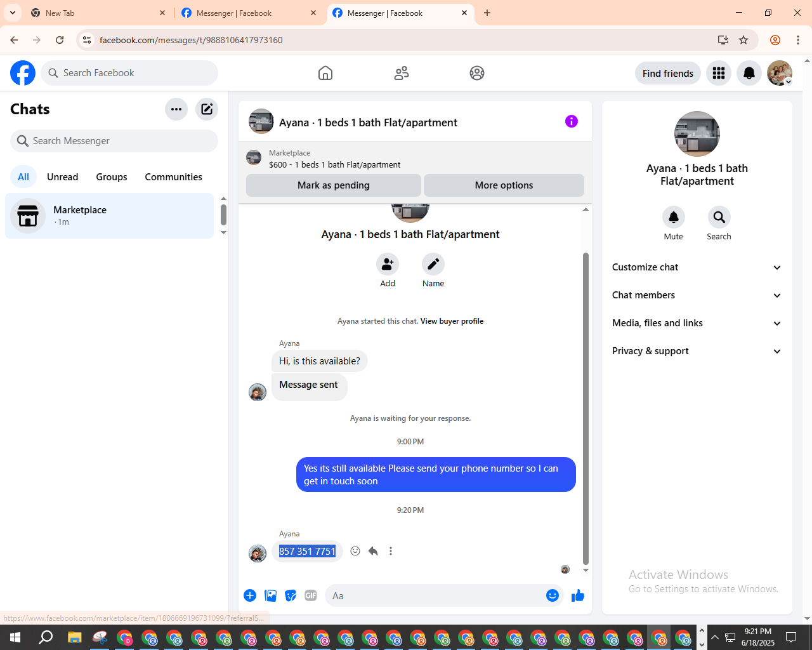Click the Search Facebook field
The image size is (812, 650).
(x=129, y=73)
